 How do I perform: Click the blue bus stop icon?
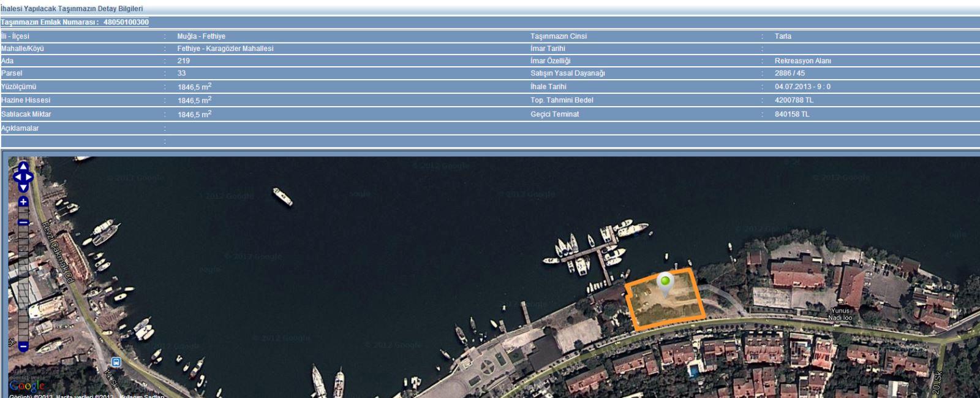coord(116,362)
